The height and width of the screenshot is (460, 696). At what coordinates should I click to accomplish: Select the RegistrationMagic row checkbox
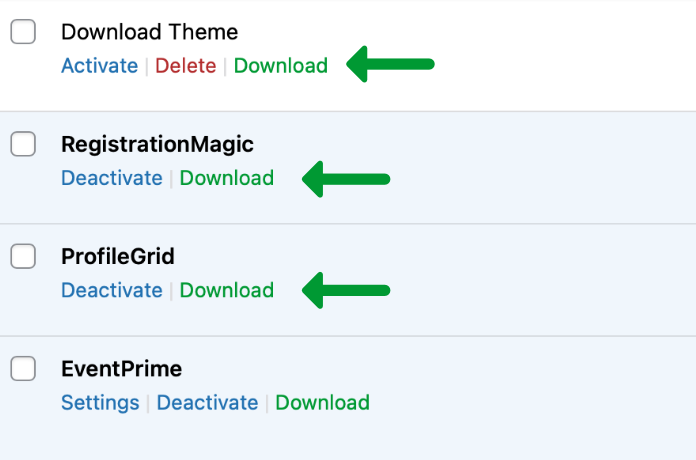tap(23, 144)
